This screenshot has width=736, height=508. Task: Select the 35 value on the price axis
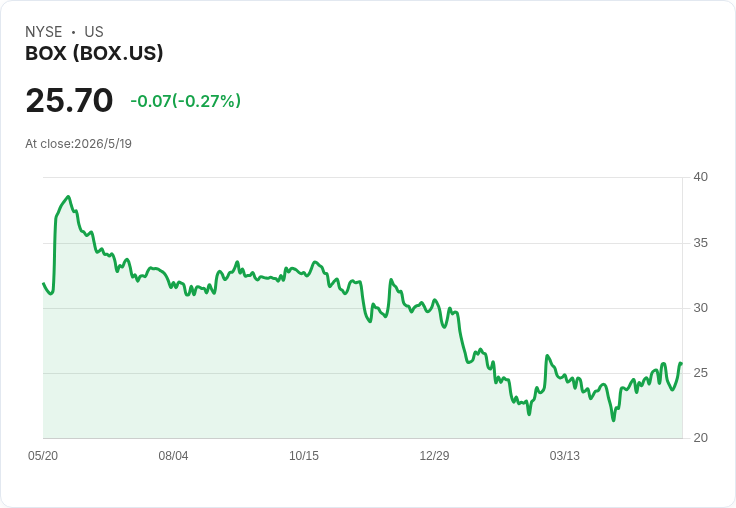pyautogui.click(x=700, y=243)
